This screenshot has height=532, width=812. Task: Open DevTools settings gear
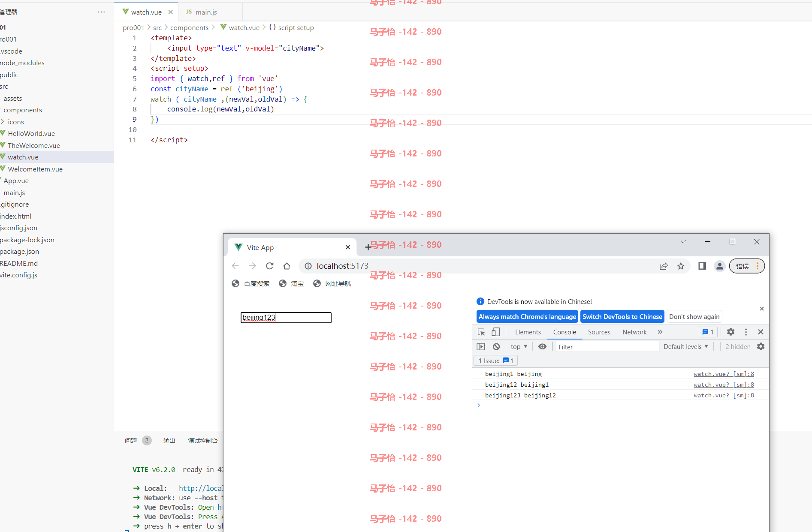730,332
